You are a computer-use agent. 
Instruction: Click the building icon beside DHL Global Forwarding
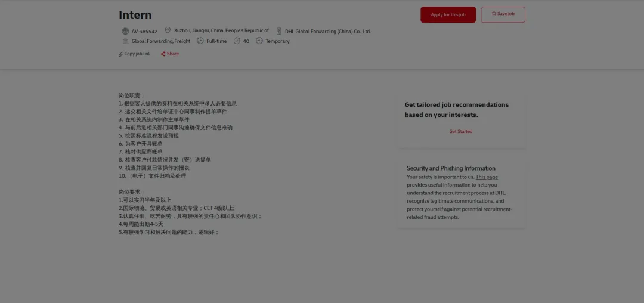pos(279,31)
